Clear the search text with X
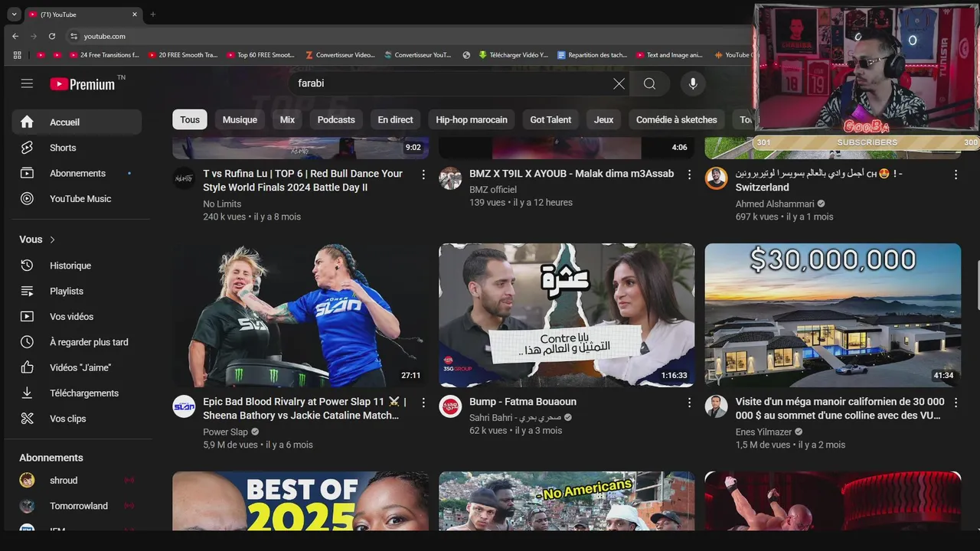Viewport: 980px width, 551px height. click(619, 83)
